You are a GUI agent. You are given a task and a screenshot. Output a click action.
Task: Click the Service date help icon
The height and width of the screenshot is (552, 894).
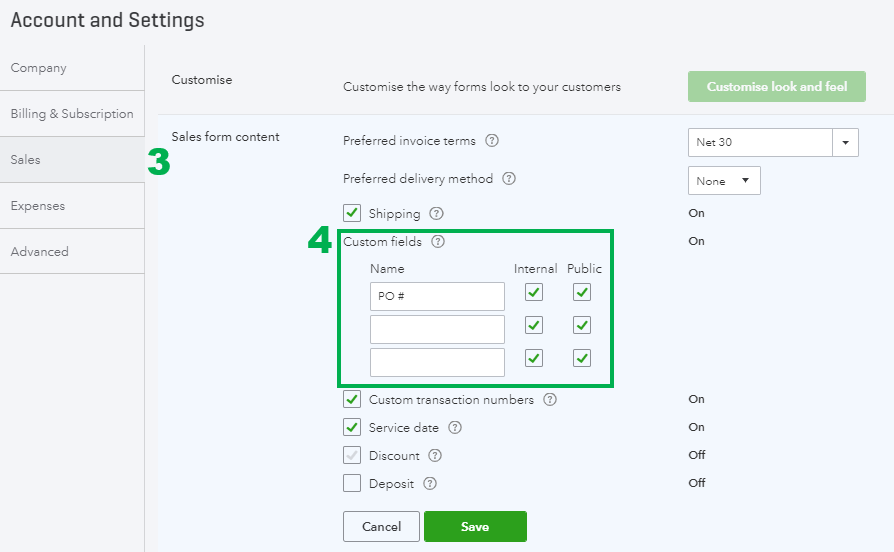coord(455,428)
